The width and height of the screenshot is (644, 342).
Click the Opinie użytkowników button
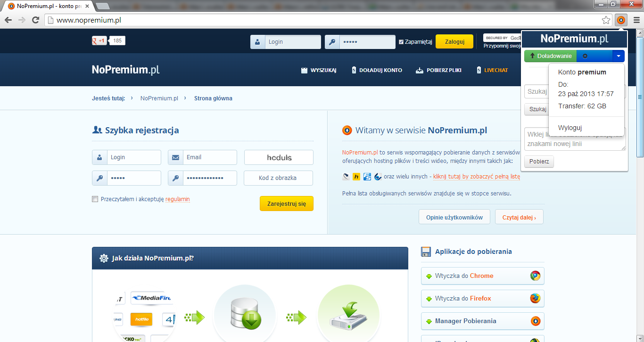click(454, 217)
